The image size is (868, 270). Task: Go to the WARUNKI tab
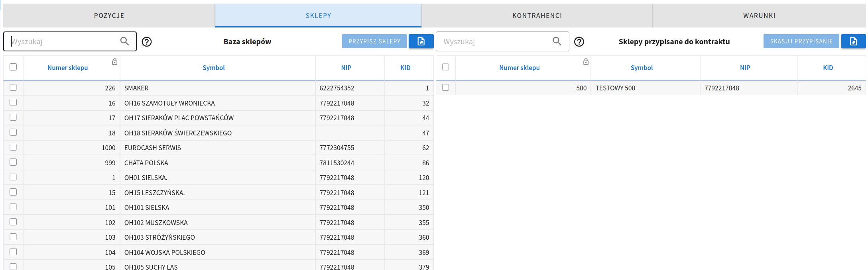pyautogui.click(x=759, y=16)
